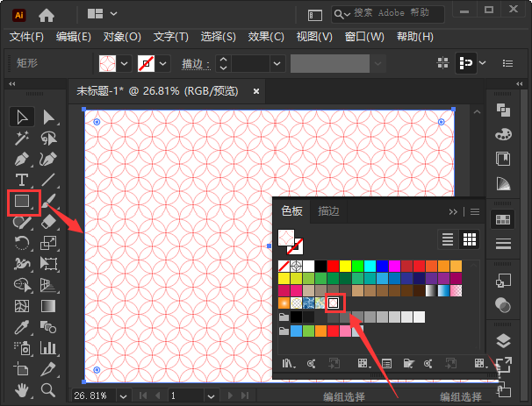Choose the Direct Selection tool
The height and width of the screenshot is (406, 532).
[49, 117]
